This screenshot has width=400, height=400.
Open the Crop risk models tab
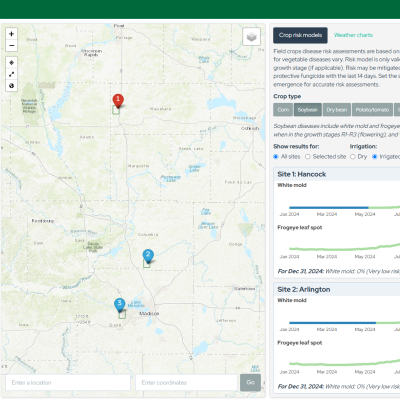click(300, 35)
